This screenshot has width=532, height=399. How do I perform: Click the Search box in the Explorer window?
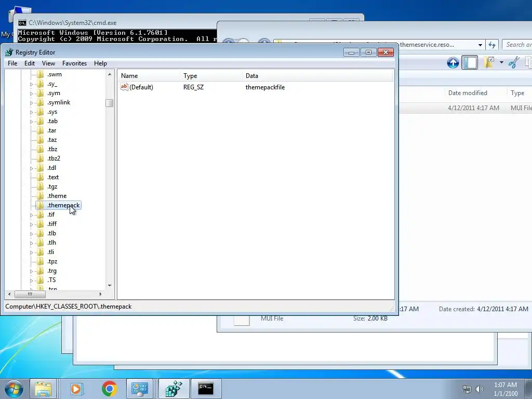click(x=517, y=45)
